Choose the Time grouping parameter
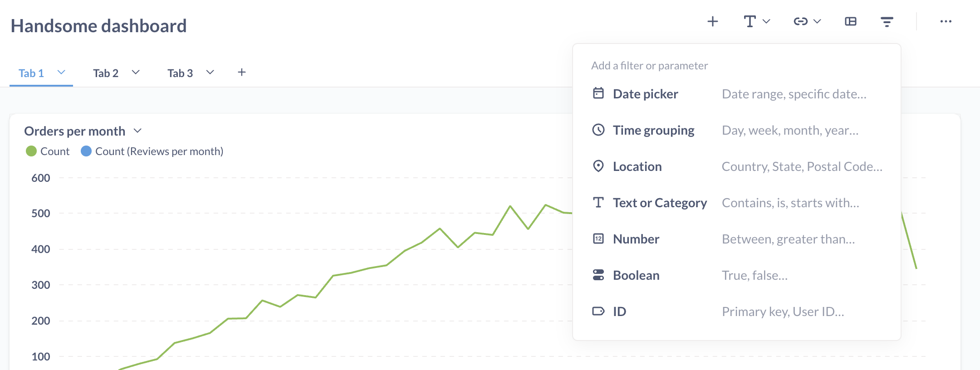 [x=653, y=130]
